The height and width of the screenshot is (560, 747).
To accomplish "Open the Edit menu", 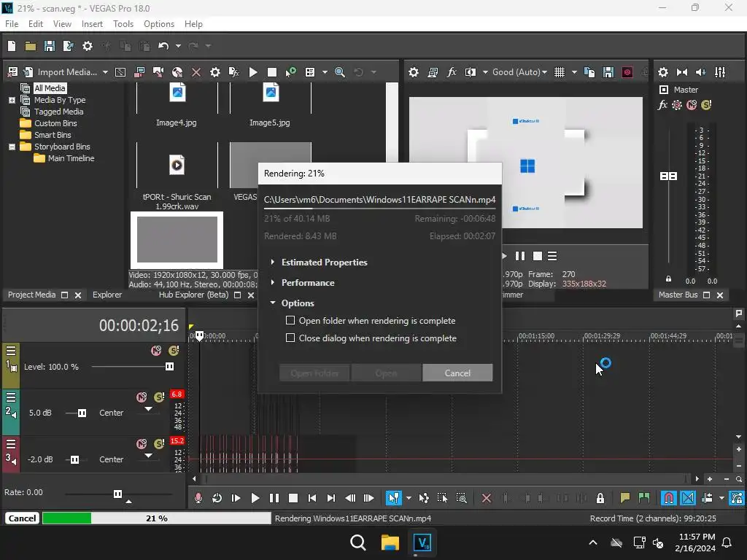I will pyautogui.click(x=35, y=24).
